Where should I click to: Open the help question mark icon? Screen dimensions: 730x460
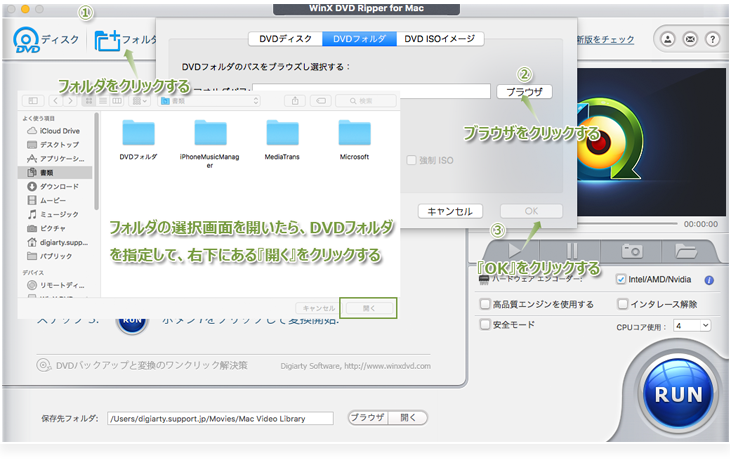[712, 39]
